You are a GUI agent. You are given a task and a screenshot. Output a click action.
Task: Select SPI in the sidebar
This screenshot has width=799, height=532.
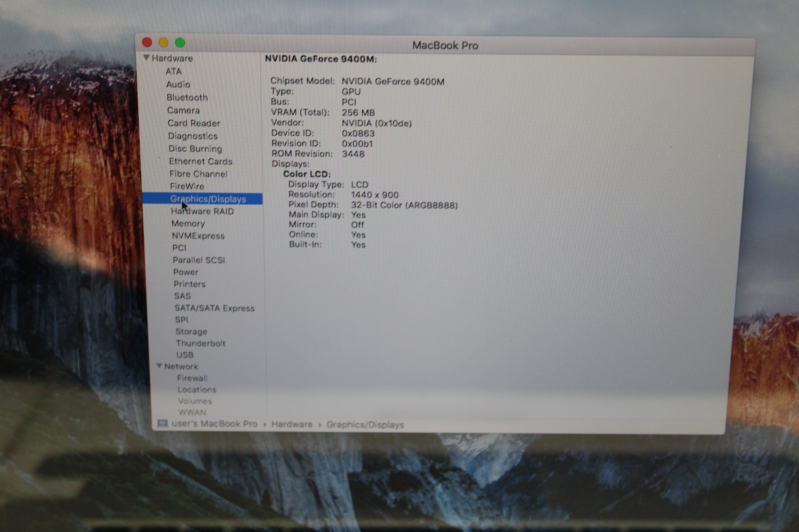coord(182,319)
